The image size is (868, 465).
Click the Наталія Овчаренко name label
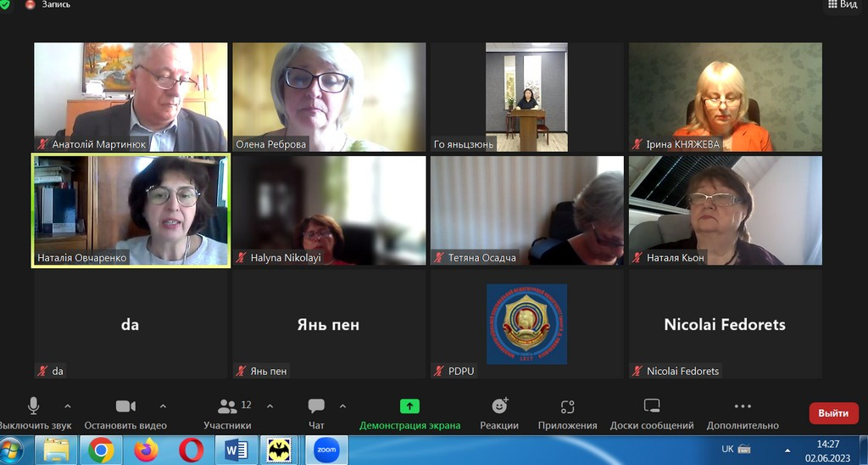click(82, 258)
